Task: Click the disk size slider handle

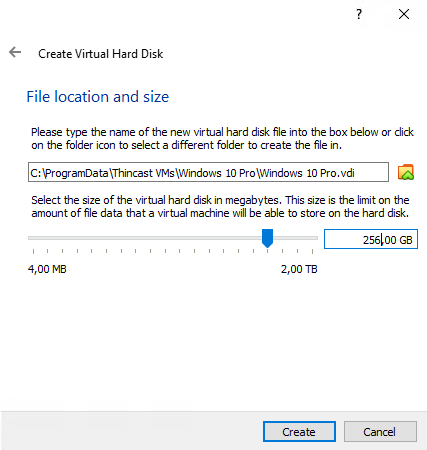Action: tap(267, 238)
